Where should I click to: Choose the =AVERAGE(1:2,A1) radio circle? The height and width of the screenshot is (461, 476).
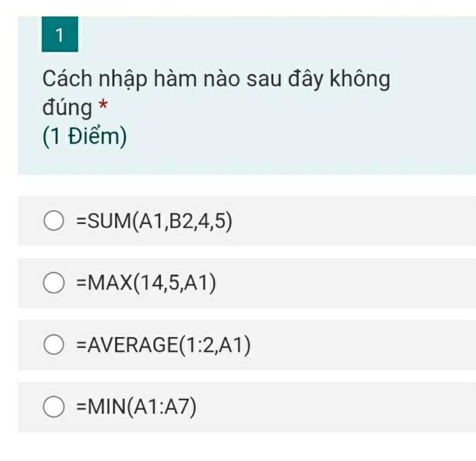(x=54, y=345)
